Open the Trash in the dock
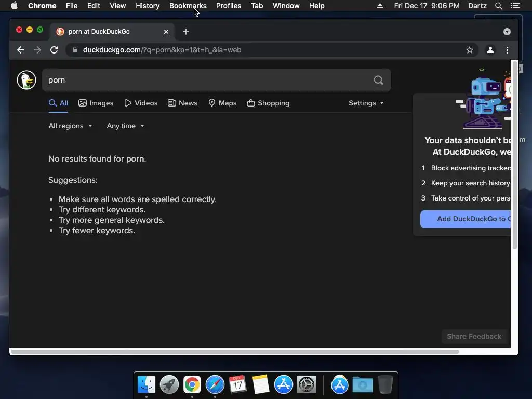The image size is (532, 399). pyautogui.click(x=385, y=384)
